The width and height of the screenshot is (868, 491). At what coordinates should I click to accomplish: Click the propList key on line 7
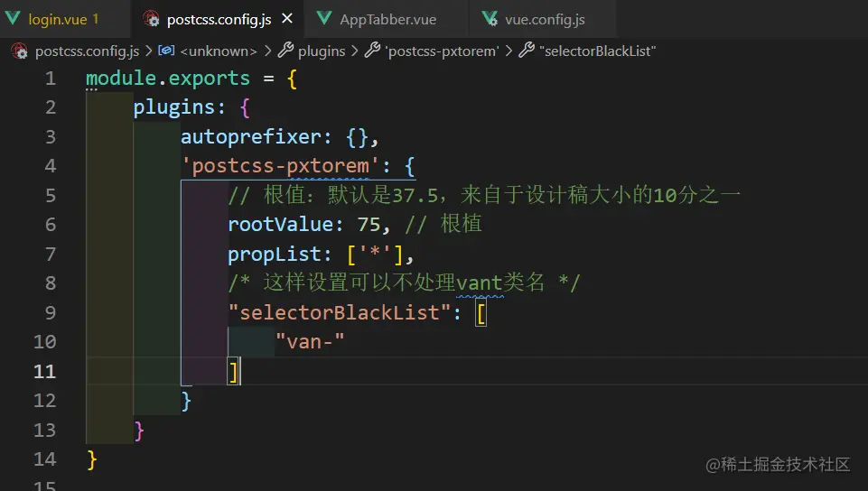(274, 255)
